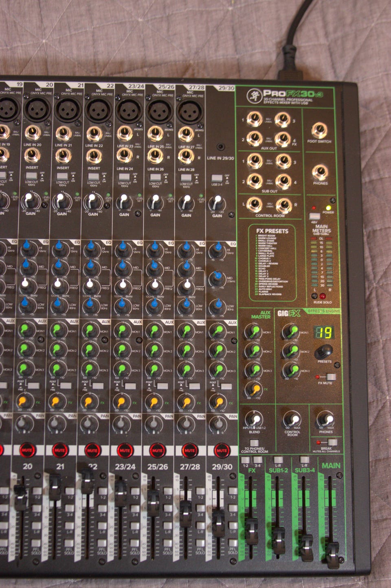391x588 pixels.
Task: Click the channel 20 PAN knob
Action: [x=23, y=423]
